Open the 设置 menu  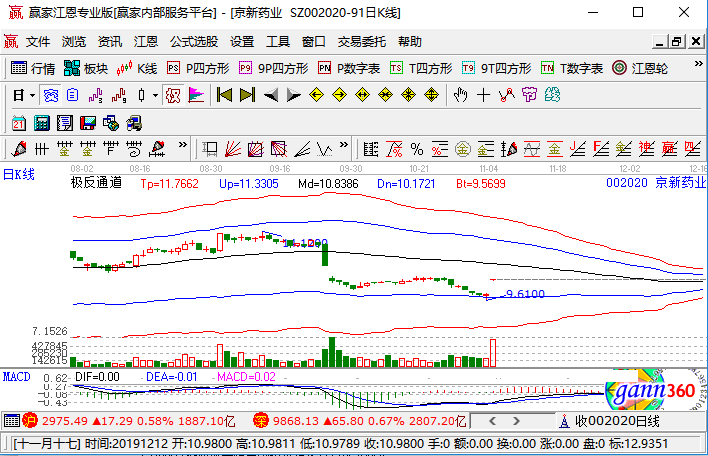pyautogui.click(x=242, y=42)
